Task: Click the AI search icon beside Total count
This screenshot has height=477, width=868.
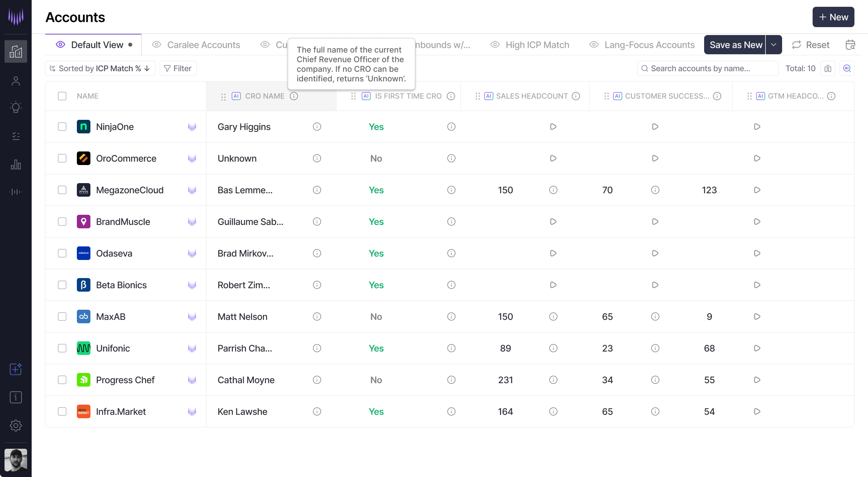Action: (x=847, y=69)
